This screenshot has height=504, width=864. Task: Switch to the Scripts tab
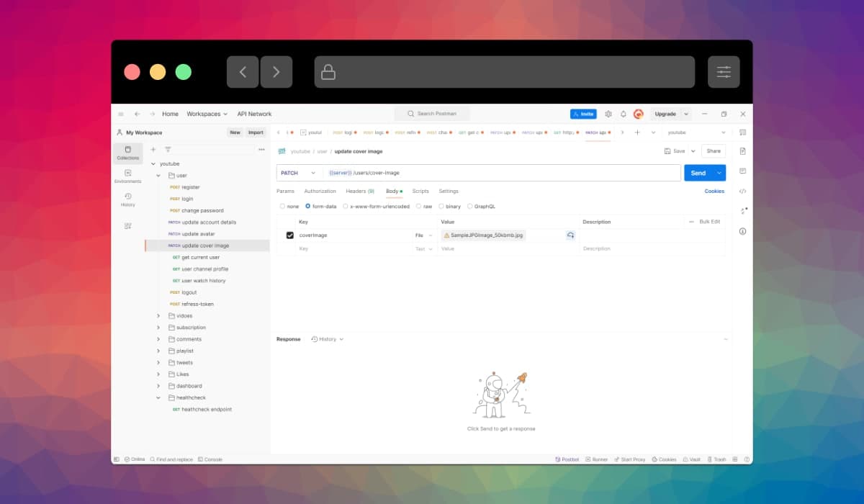420,191
